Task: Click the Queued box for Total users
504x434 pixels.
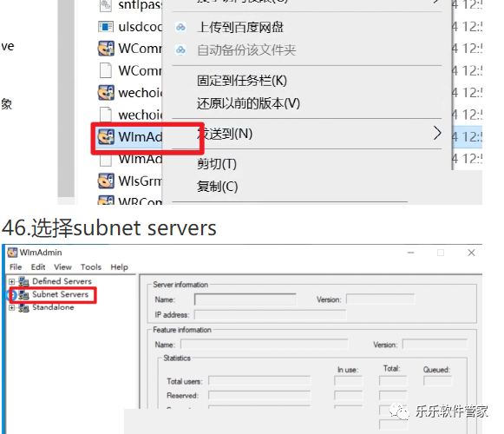Action: [x=437, y=381]
